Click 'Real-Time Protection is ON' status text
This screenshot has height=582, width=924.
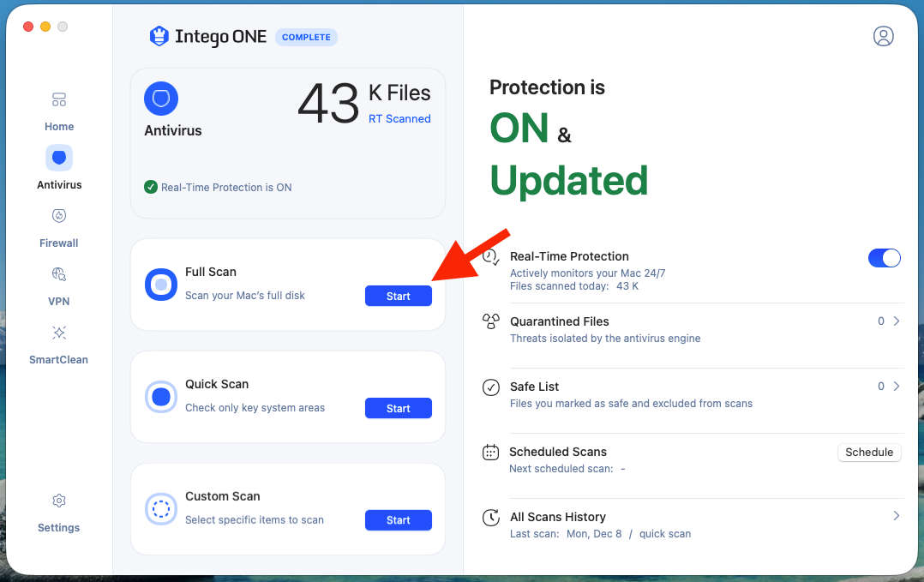coord(226,188)
